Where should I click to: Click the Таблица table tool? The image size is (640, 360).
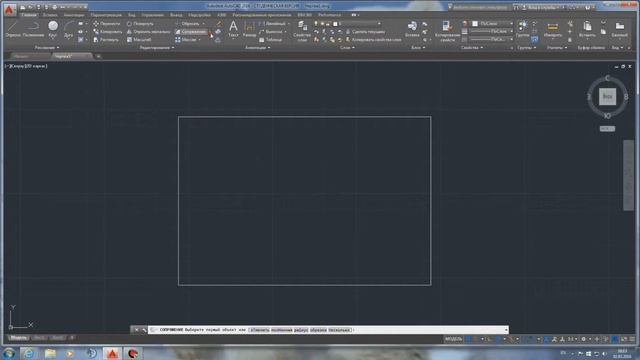(x=271, y=40)
